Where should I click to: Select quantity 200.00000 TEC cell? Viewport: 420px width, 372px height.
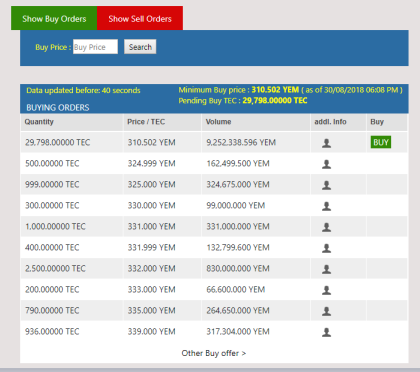(72, 289)
